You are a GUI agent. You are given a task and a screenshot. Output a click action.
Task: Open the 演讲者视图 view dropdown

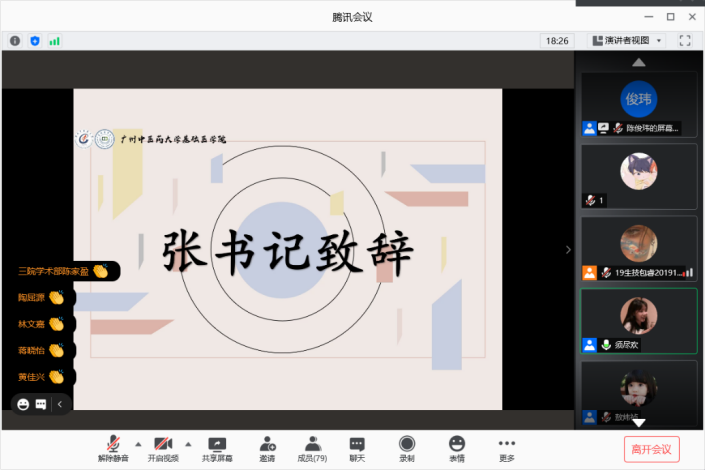point(628,41)
